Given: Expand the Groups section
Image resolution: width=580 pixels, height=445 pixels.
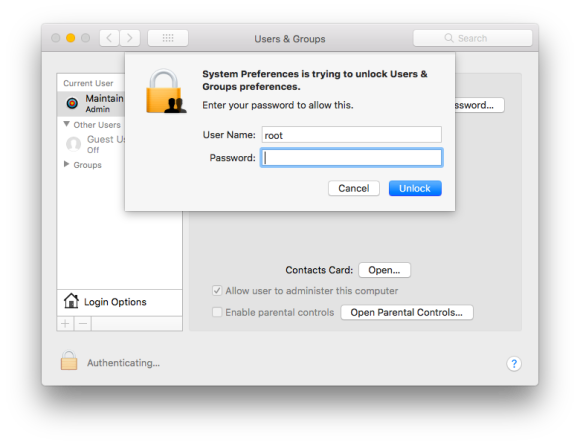Looking at the screenshot, I should pyautogui.click(x=67, y=164).
